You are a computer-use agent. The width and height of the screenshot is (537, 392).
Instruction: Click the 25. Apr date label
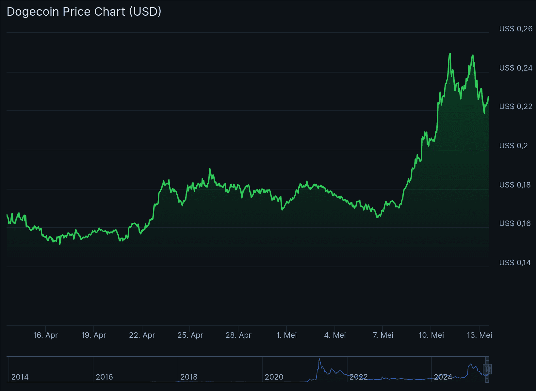pos(190,335)
